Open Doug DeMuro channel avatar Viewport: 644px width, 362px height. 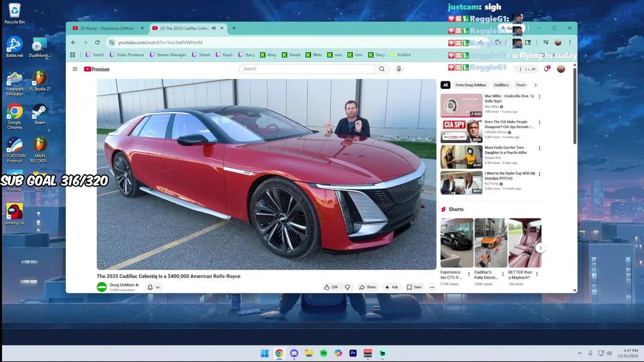[102, 287]
